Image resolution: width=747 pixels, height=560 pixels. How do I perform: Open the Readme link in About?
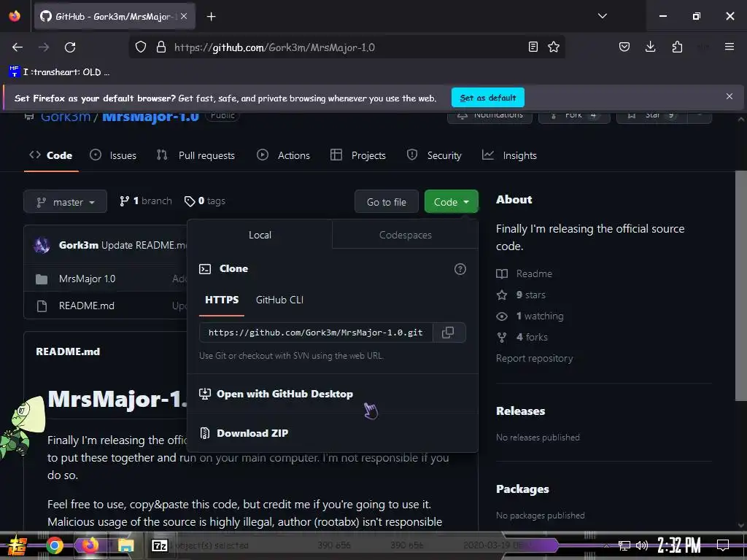524,274
